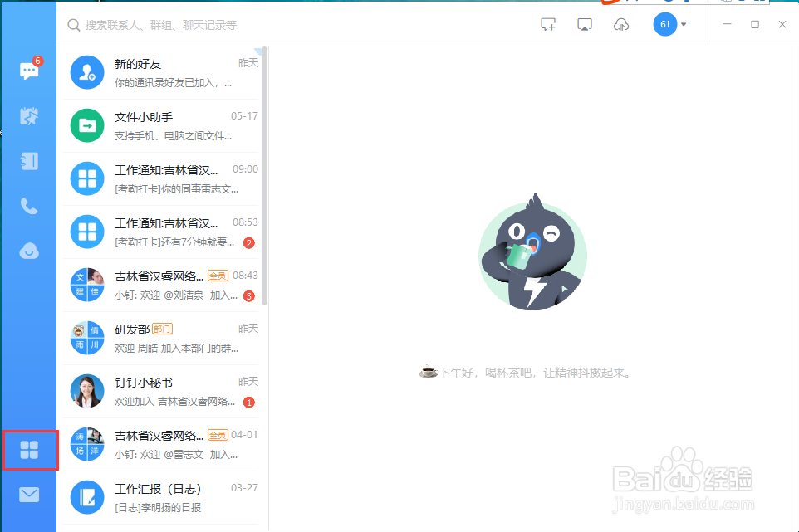This screenshot has width=799, height=532.
Task: Open the Mail envelope icon in sidebar
Action: point(29,495)
